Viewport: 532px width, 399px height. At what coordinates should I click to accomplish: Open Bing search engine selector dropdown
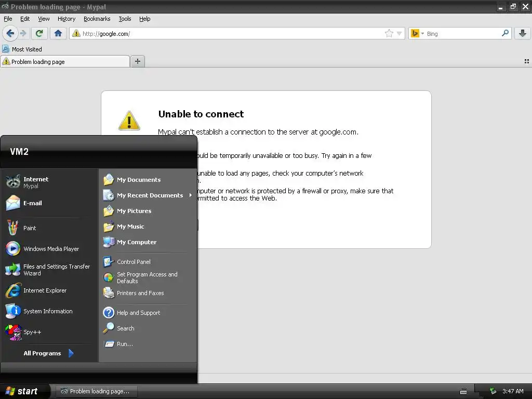pos(422,34)
